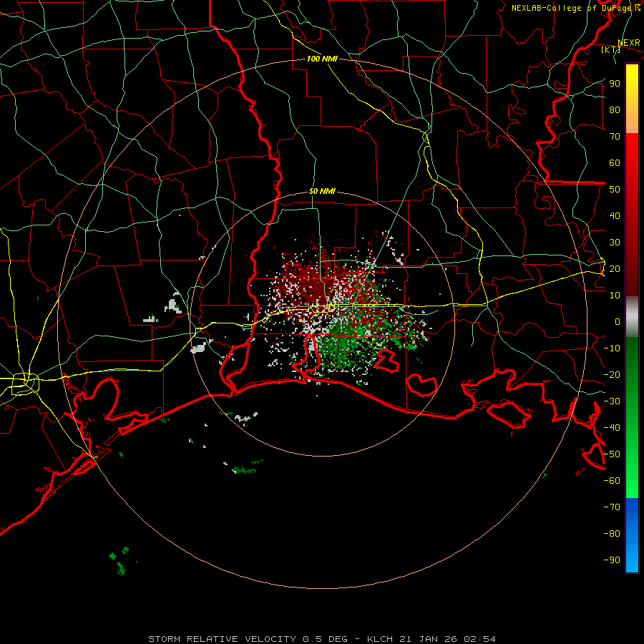Choose the 30 value on the scale

point(615,243)
